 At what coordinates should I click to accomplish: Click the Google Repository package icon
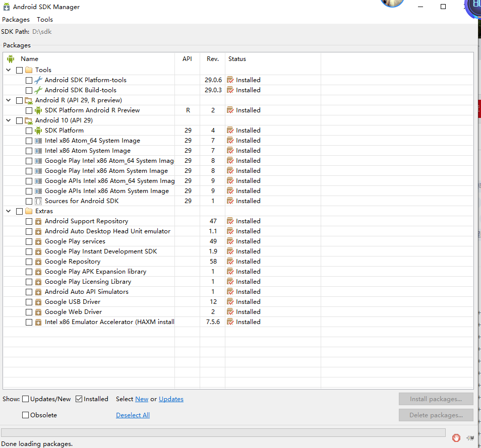coord(38,262)
